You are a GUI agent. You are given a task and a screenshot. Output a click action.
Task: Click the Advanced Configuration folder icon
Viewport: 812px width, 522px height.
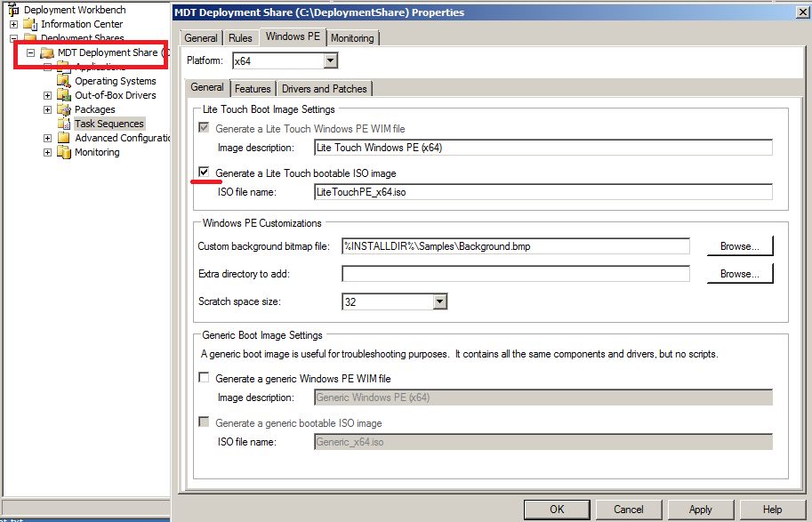(64, 138)
